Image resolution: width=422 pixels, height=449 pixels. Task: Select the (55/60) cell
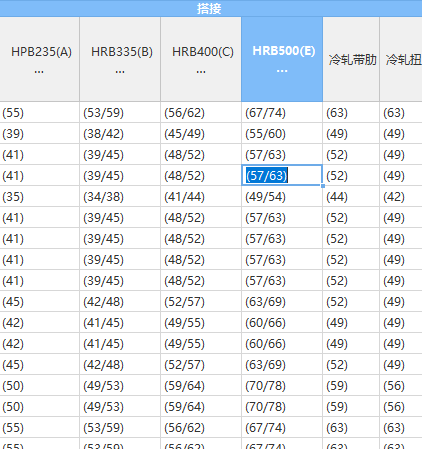coord(282,133)
